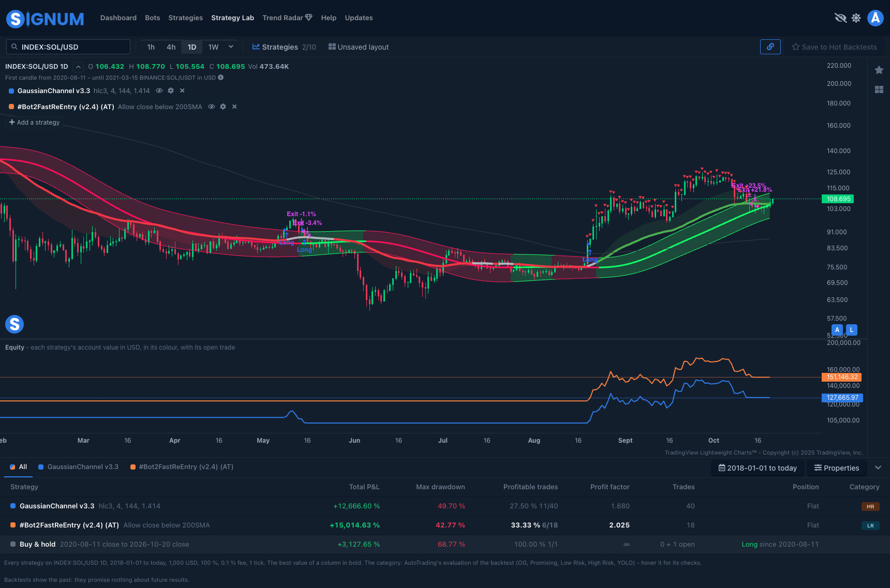This screenshot has width=890, height=588.
Task: Click round Signum badge on chart
Action: point(14,324)
